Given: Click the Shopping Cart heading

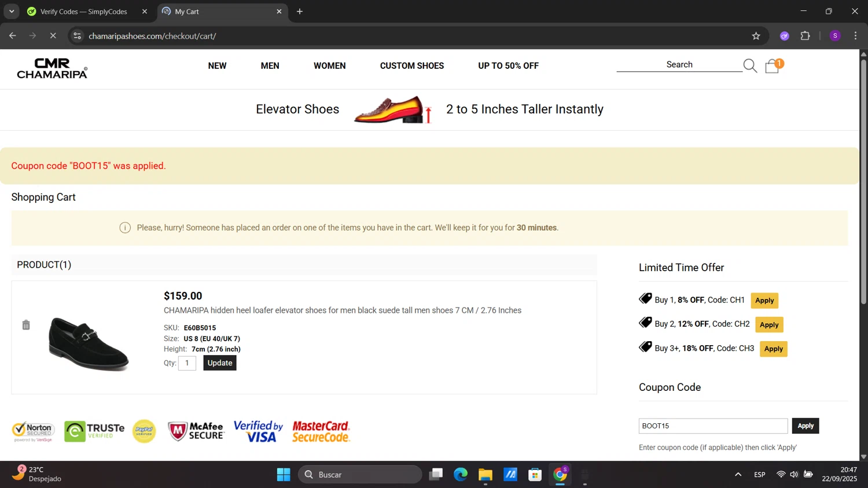Looking at the screenshot, I should click(43, 197).
